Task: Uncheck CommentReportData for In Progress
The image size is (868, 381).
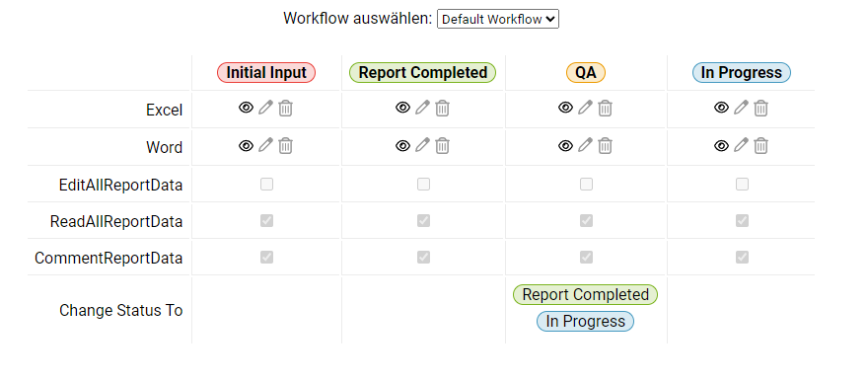Action: tap(743, 257)
